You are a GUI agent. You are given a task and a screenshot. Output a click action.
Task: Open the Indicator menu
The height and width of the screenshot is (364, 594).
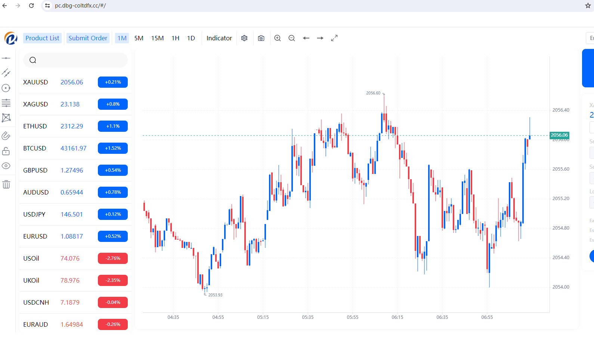[x=219, y=38]
